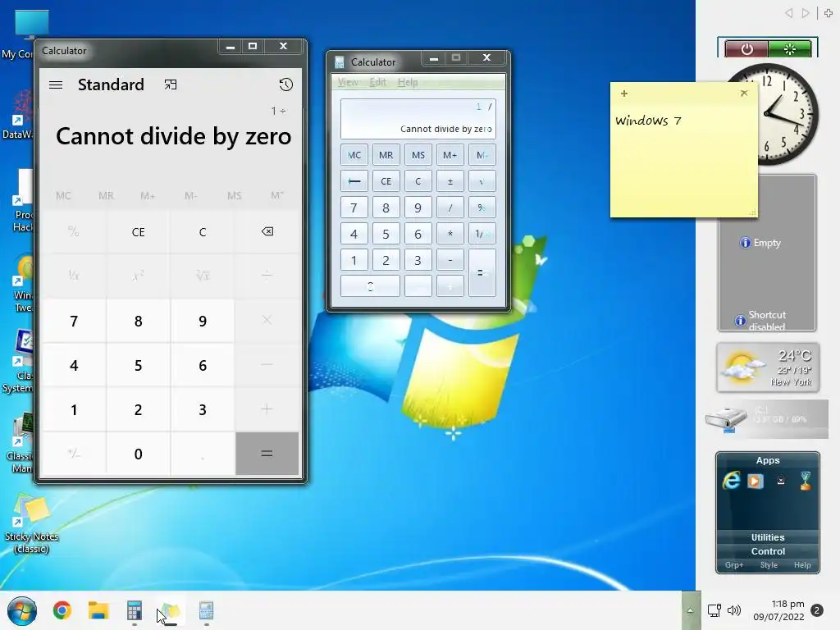Delete the Windows 7 sticky note
Viewport: 840px width, 630px height.
point(744,94)
